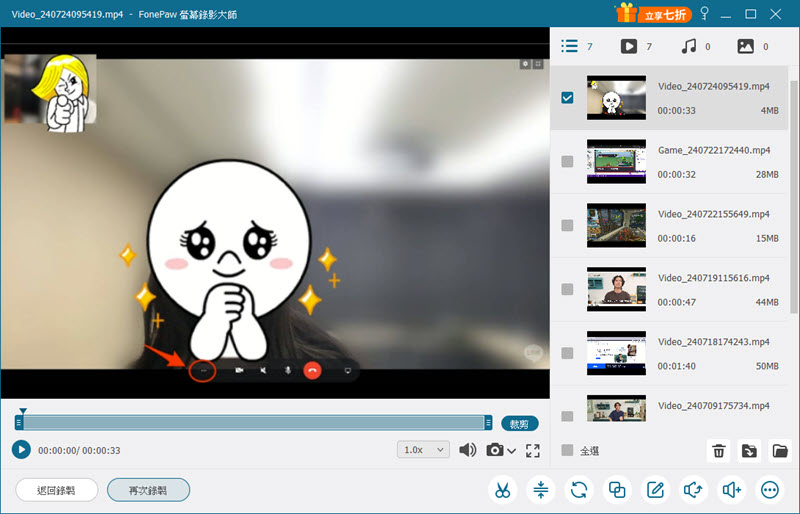This screenshot has width=800, height=514.
Task: Open the video compress tool
Action: [541, 490]
